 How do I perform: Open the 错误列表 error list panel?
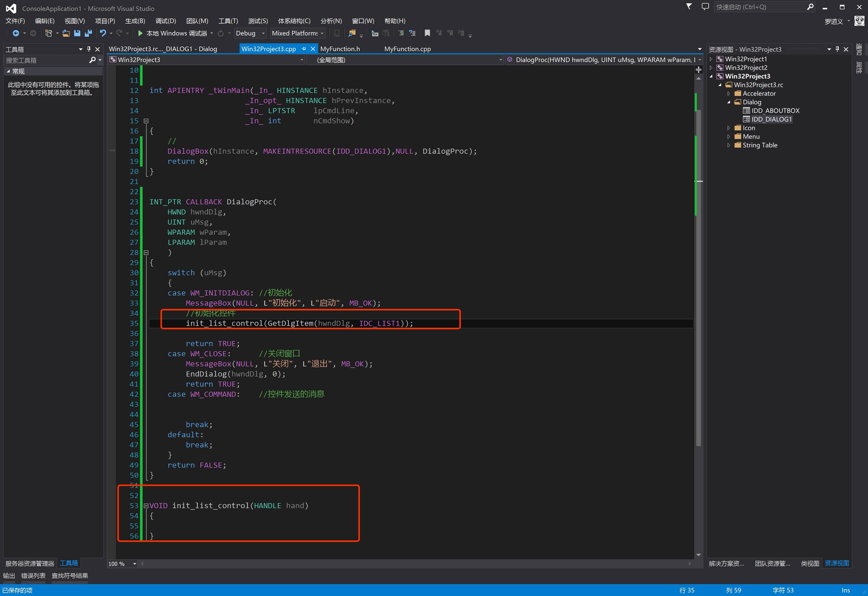click(33, 575)
